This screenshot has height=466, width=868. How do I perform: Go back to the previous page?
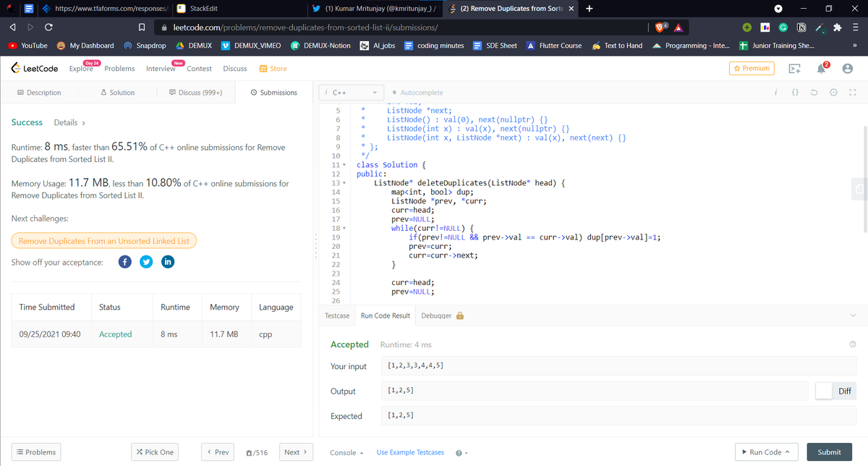[13, 27]
